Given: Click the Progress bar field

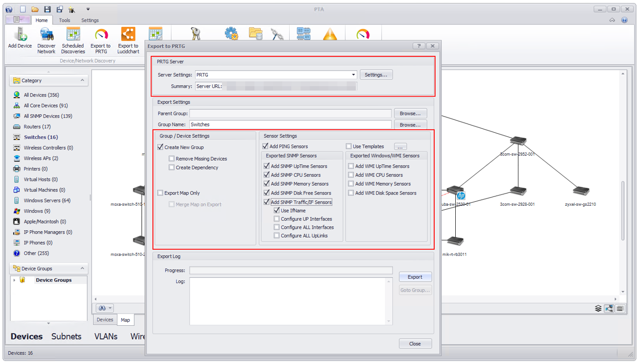Looking at the screenshot, I should [x=292, y=270].
